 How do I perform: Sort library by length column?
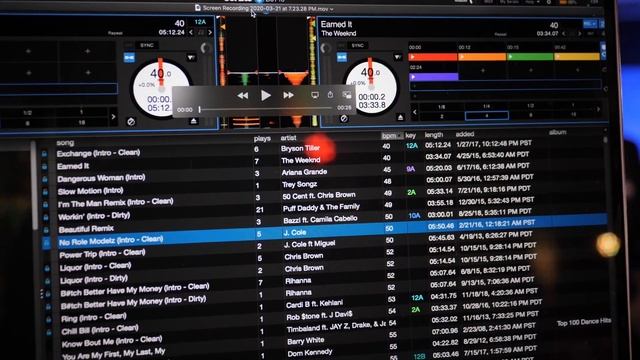tap(433, 135)
